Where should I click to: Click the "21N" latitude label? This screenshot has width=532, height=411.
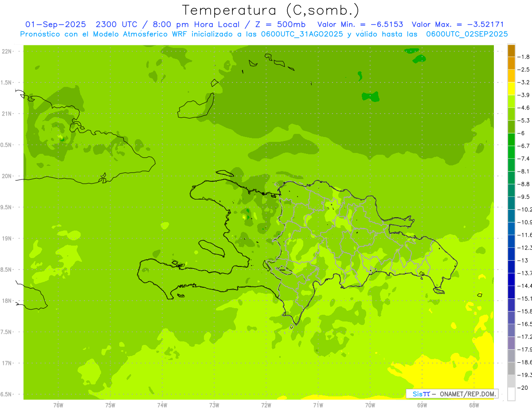tap(7, 114)
